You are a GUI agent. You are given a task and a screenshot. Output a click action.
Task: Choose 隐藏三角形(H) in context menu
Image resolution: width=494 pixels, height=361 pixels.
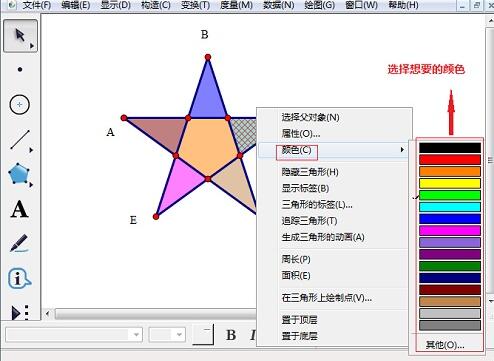tap(334, 172)
